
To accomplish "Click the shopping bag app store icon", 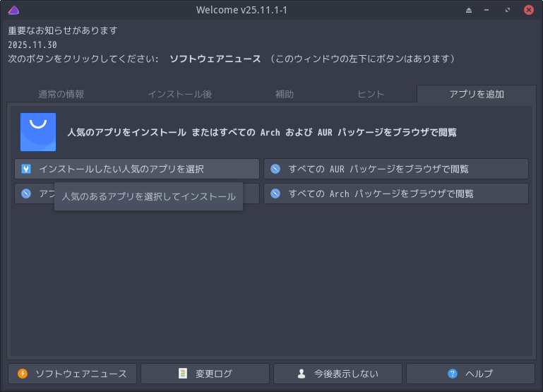I will coord(38,132).
